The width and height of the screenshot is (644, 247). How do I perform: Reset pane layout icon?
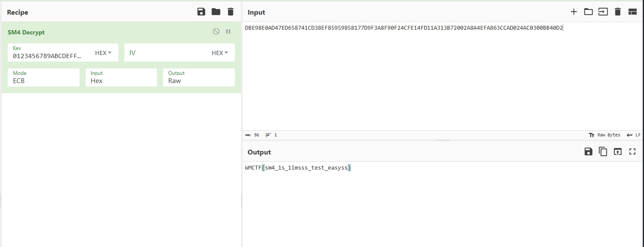tap(632, 12)
